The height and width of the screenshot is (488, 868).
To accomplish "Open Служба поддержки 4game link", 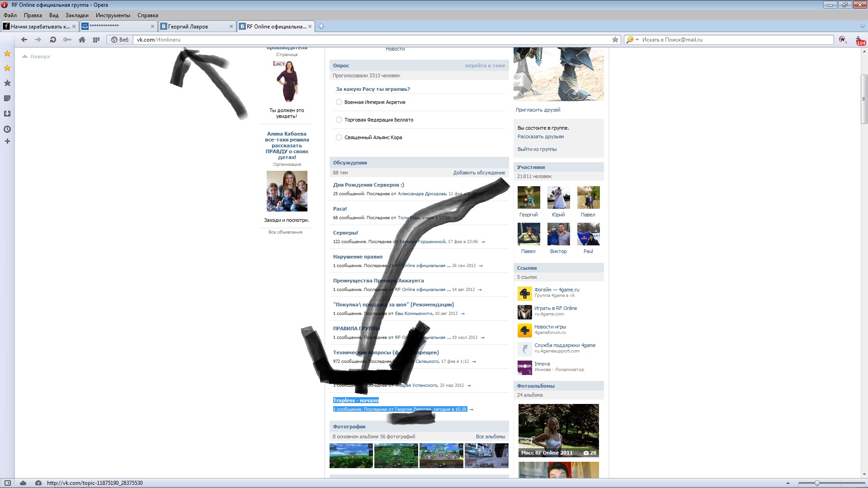I will pyautogui.click(x=565, y=345).
